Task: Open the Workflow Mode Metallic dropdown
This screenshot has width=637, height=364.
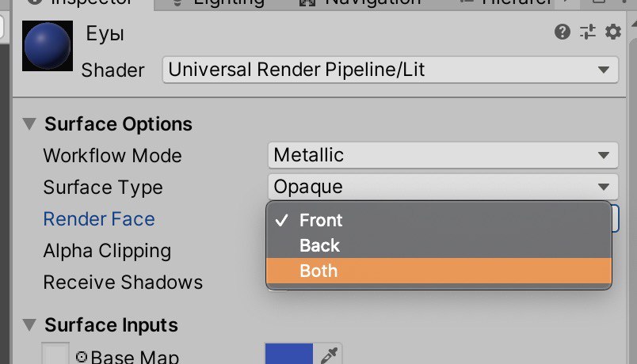Action: [x=443, y=155]
